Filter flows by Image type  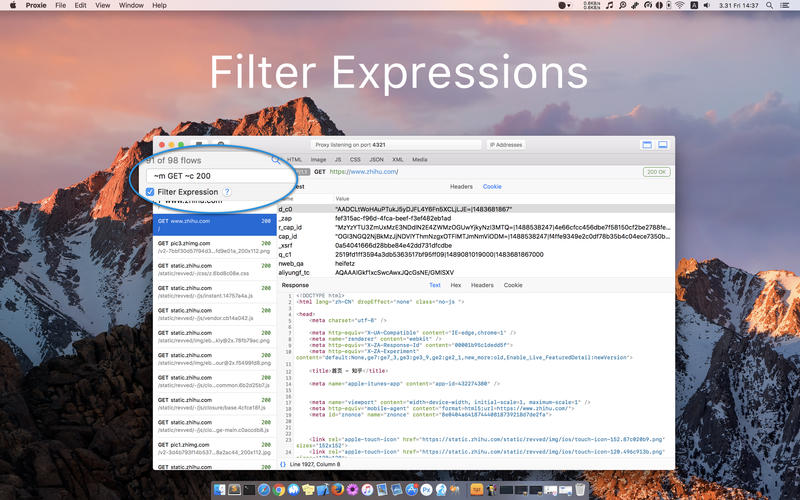(x=318, y=160)
